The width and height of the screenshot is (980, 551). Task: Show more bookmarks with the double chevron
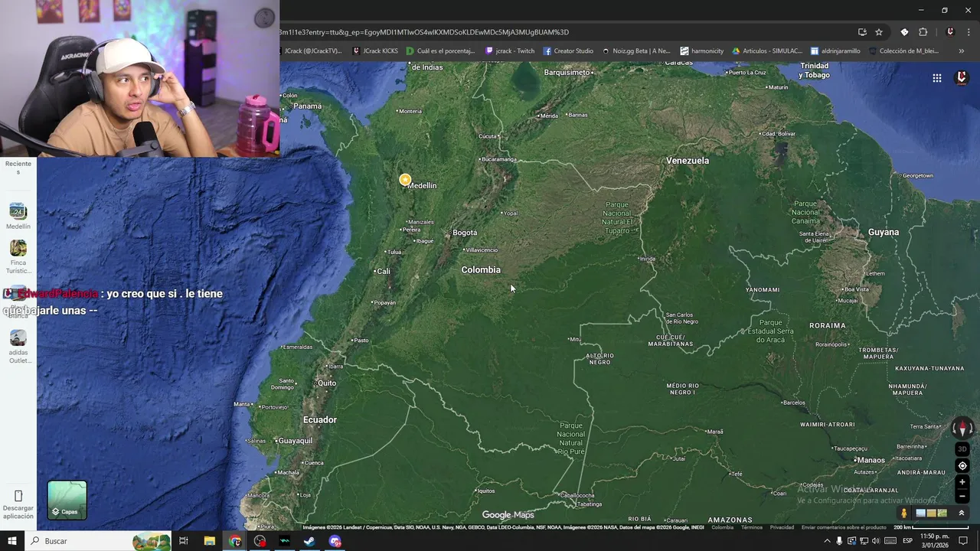[961, 51]
